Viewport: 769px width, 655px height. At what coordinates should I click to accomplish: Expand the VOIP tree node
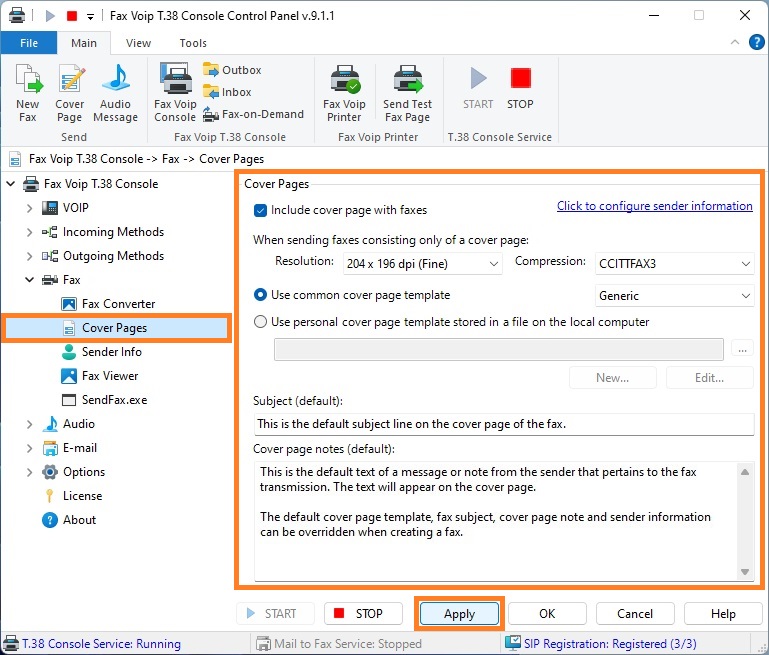tap(29, 208)
